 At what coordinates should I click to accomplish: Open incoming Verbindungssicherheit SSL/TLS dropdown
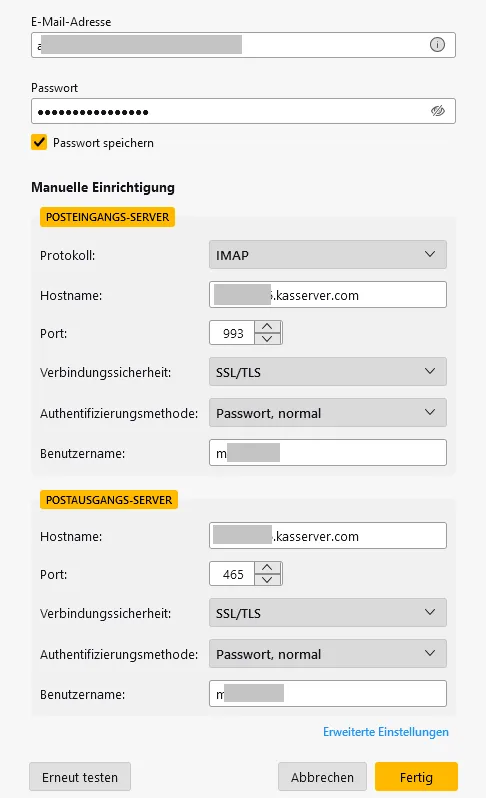328,372
